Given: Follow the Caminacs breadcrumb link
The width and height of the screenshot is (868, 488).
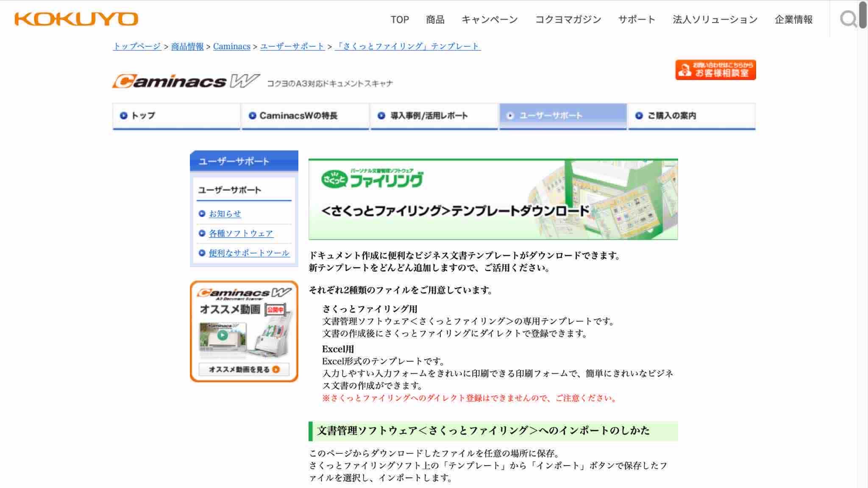Looking at the screenshot, I should click(232, 46).
